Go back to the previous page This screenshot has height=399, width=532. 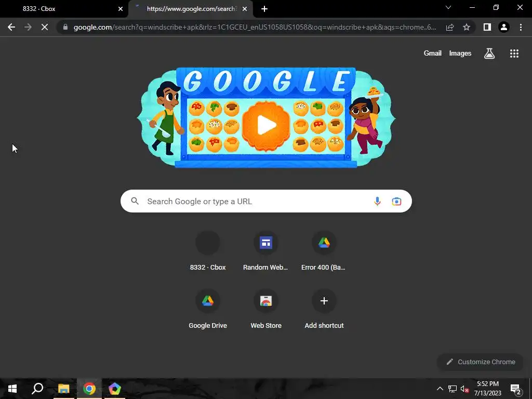pos(11,27)
